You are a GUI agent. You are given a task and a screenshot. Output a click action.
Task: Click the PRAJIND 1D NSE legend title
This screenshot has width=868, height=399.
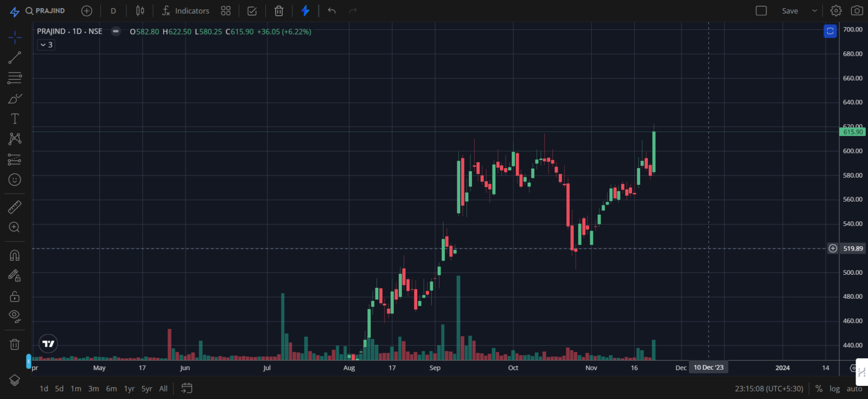69,31
